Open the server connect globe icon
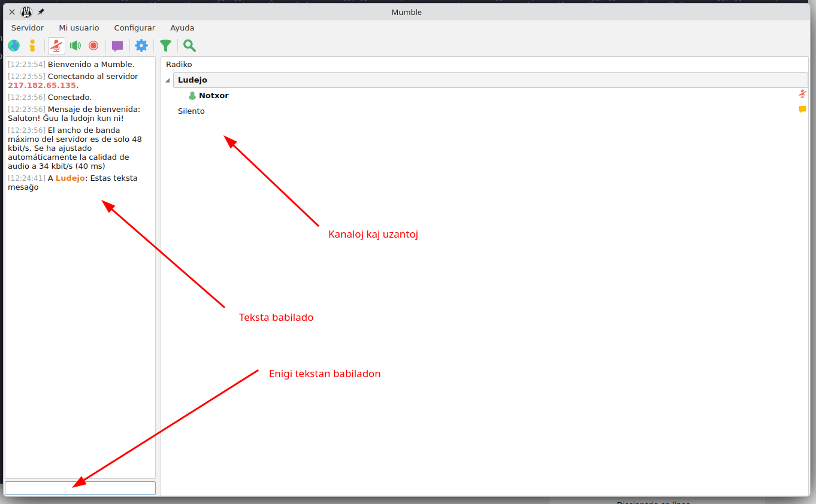 (x=14, y=45)
